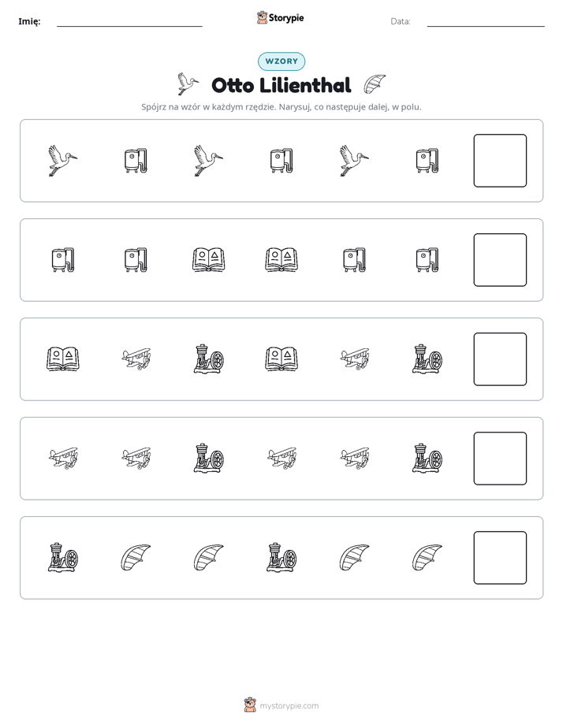The width and height of the screenshot is (563, 728).
Task: Click the first steam engine in row five
Action: pyautogui.click(x=63, y=557)
